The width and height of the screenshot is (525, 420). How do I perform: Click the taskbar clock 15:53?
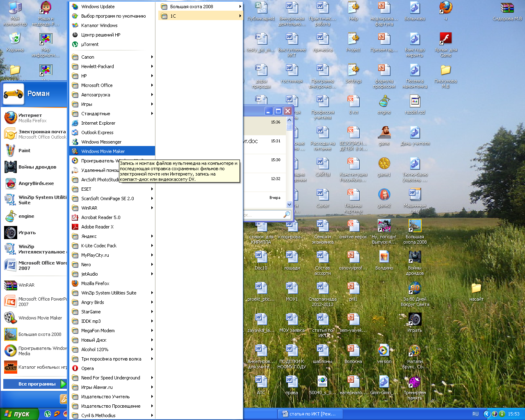[x=514, y=414]
